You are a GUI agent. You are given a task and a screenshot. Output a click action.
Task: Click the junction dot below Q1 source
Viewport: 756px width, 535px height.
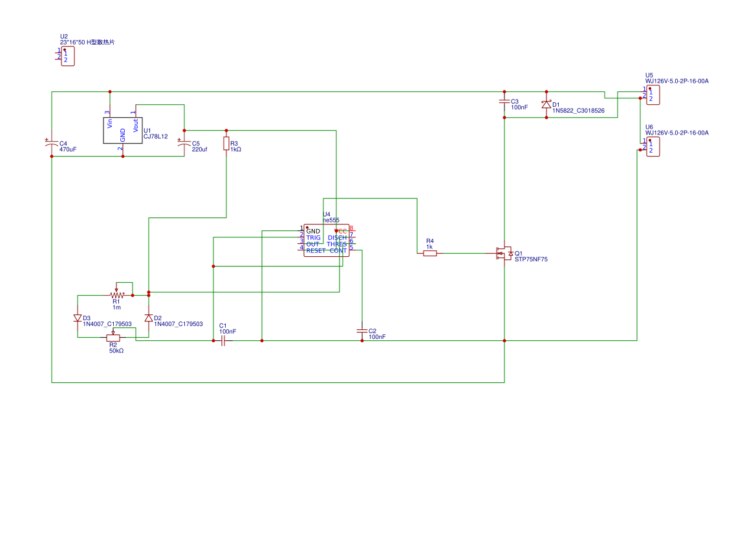pos(504,340)
